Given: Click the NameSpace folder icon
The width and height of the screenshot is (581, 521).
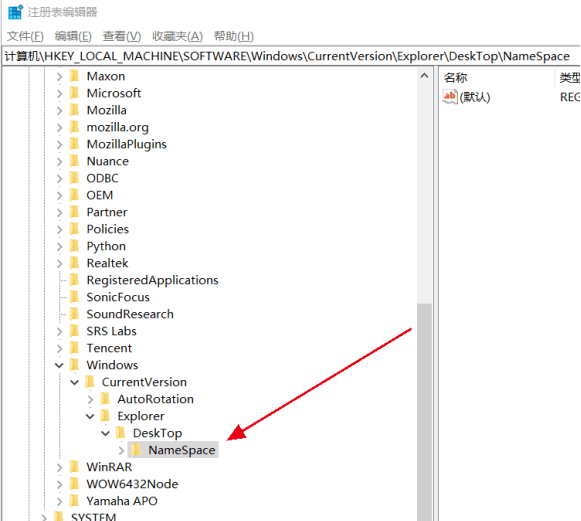Looking at the screenshot, I should pyautogui.click(x=136, y=450).
